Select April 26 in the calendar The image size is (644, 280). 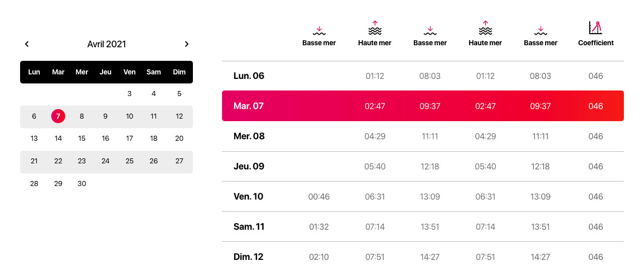(x=154, y=161)
